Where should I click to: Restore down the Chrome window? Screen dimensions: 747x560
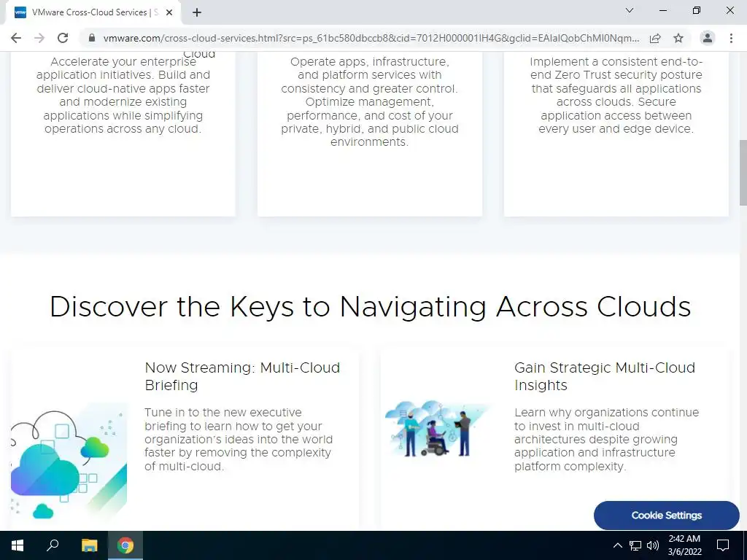[697, 10]
